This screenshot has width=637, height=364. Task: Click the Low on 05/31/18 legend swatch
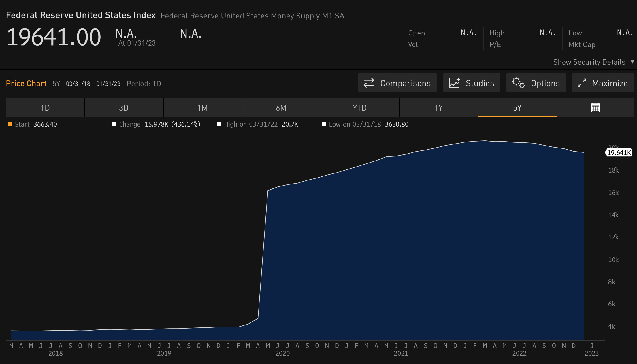(x=324, y=124)
